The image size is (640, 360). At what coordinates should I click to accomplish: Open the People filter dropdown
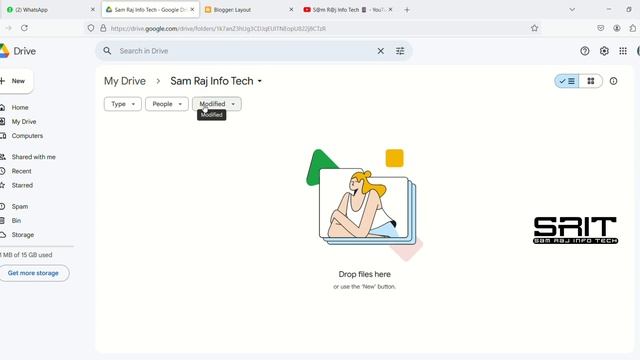tap(167, 104)
